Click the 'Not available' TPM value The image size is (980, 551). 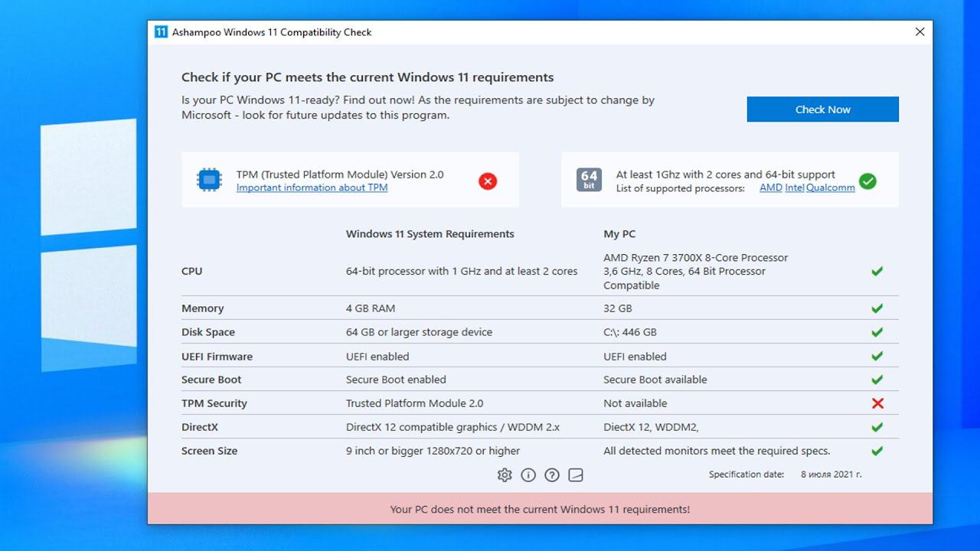click(635, 403)
